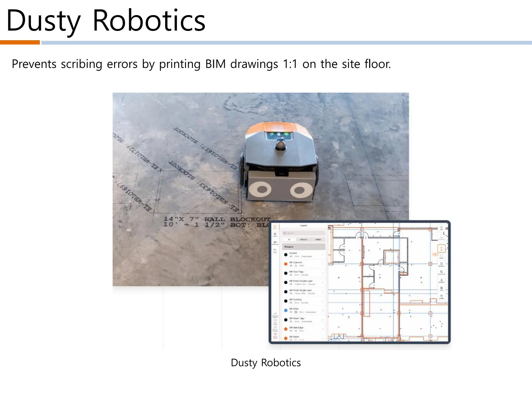Image resolution: width=532 pixels, height=399 pixels.
Task: Tap the material icon on DR-Columns row
Action: (296, 266)
